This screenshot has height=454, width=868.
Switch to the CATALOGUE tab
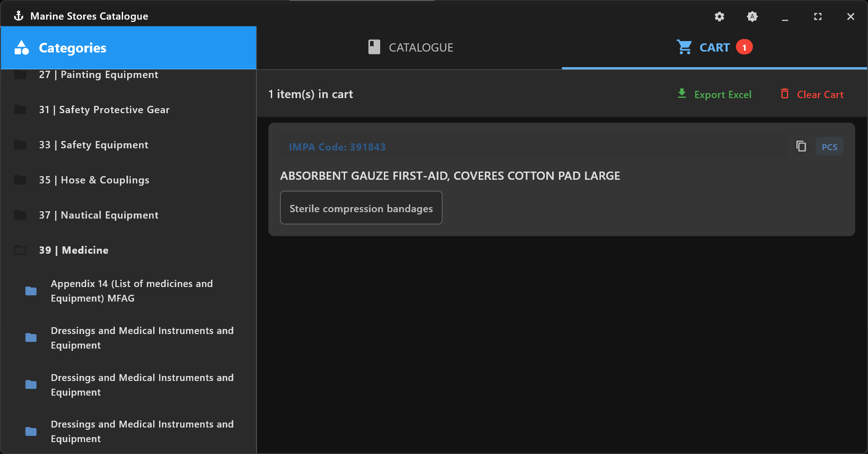[x=410, y=47]
